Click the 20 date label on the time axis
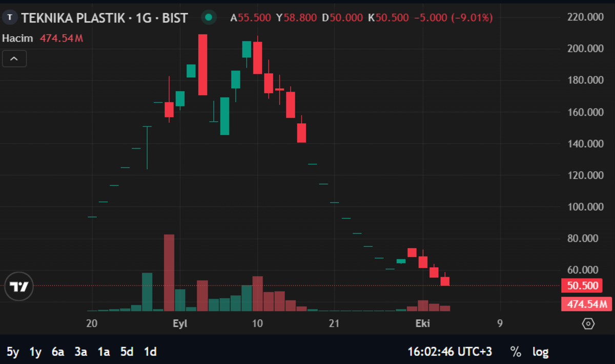615x364 pixels. tap(92, 324)
